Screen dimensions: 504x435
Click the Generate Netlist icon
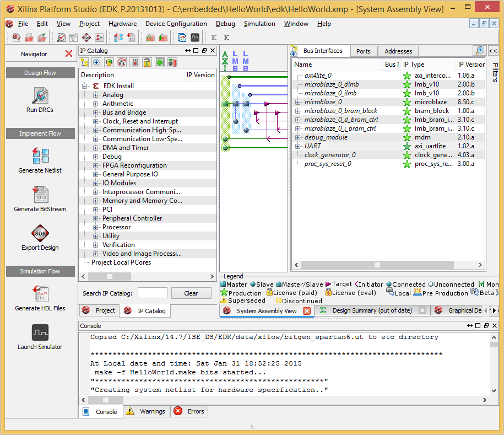click(x=40, y=156)
